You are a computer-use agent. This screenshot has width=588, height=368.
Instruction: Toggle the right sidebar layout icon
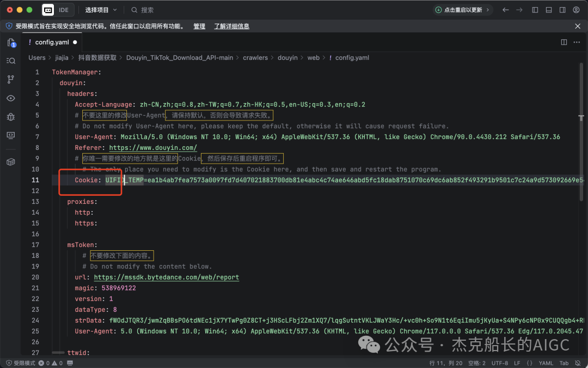pyautogui.click(x=562, y=10)
